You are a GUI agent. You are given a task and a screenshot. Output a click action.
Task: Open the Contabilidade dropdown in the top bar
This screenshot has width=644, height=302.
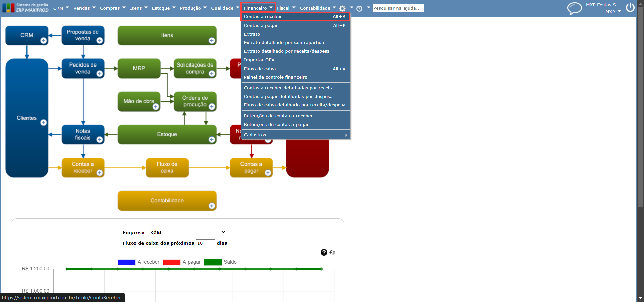[318, 8]
